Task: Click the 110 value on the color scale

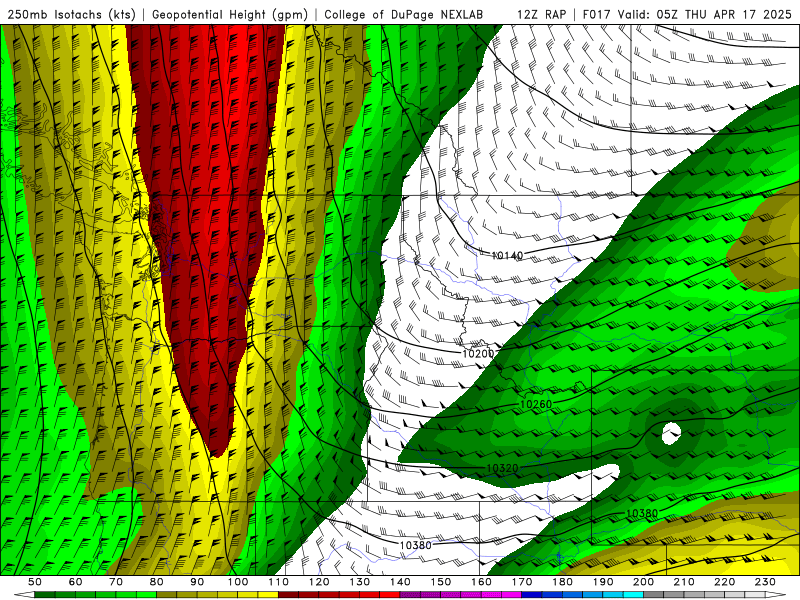Action: [279, 582]
